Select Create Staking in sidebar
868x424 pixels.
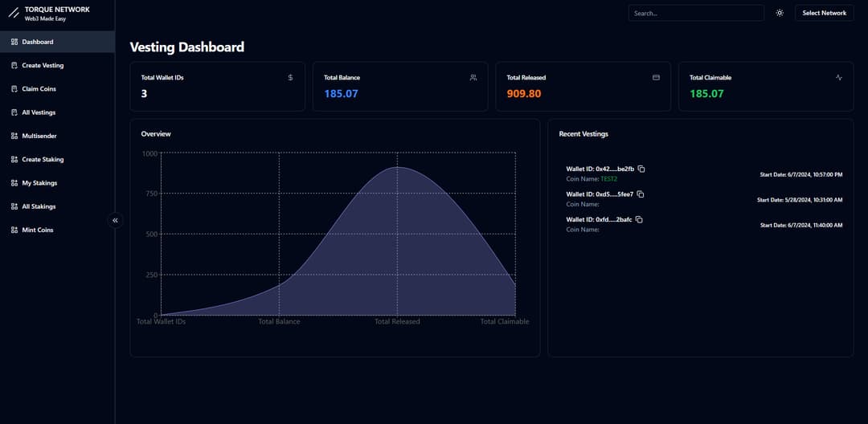point(43,159)
